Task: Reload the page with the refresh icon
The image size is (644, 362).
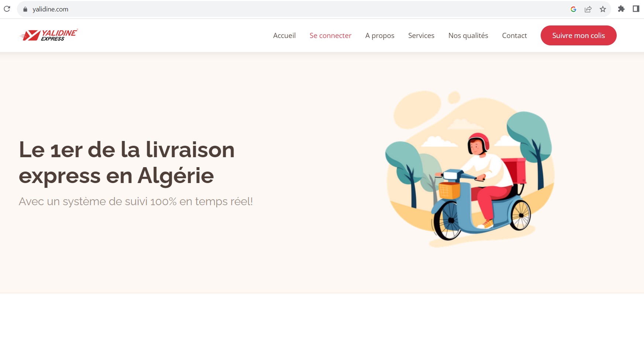Action: (x=7, y=9)
